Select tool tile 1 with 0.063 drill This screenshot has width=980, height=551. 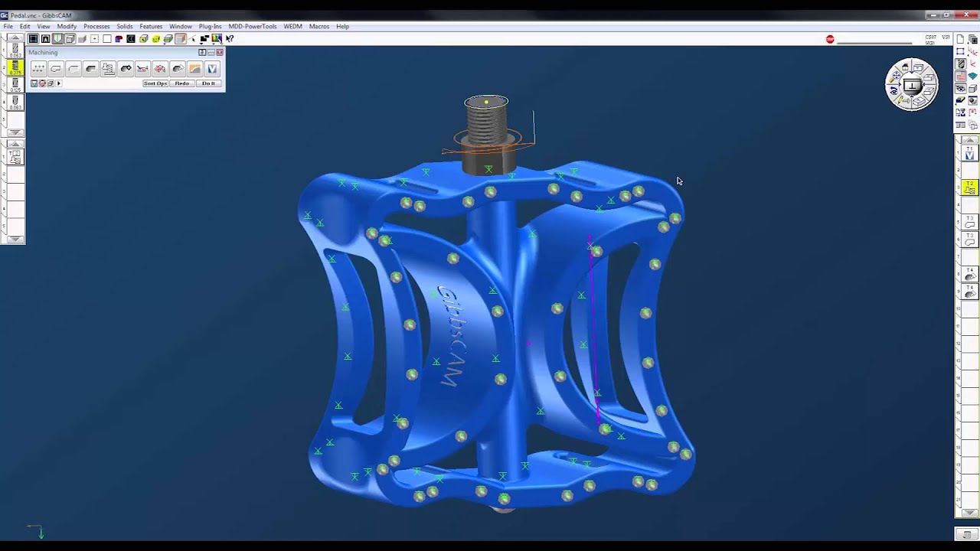(15, 51)
